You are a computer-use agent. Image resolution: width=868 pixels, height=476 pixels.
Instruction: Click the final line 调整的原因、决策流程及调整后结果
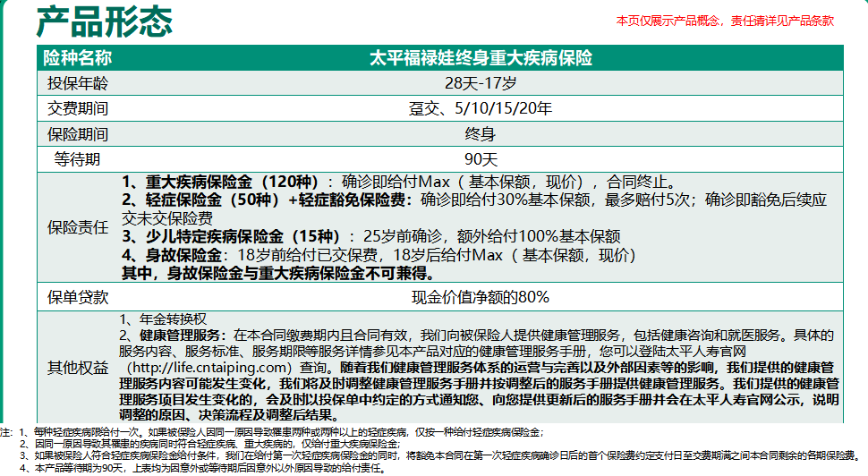[x=229, y=414]
